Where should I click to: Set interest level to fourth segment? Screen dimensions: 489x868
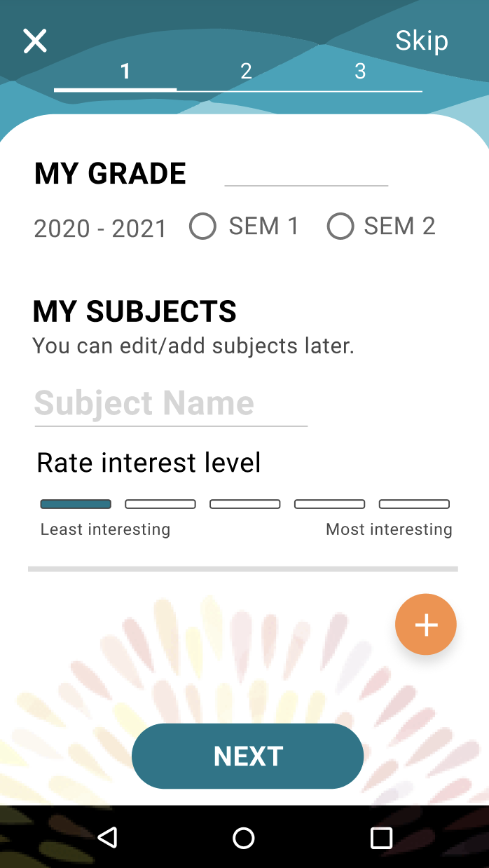pyautogui.click(x=330, y=504)
